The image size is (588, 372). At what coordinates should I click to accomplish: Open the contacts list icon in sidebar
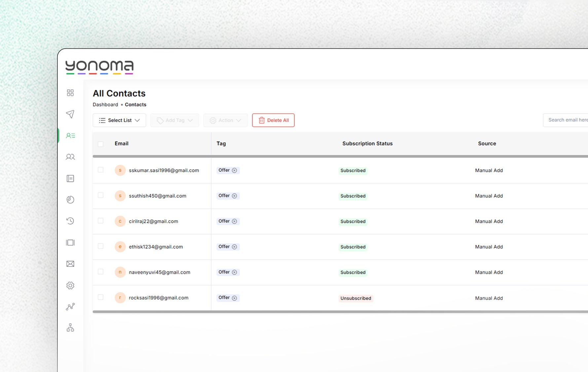tap(70, 136)
